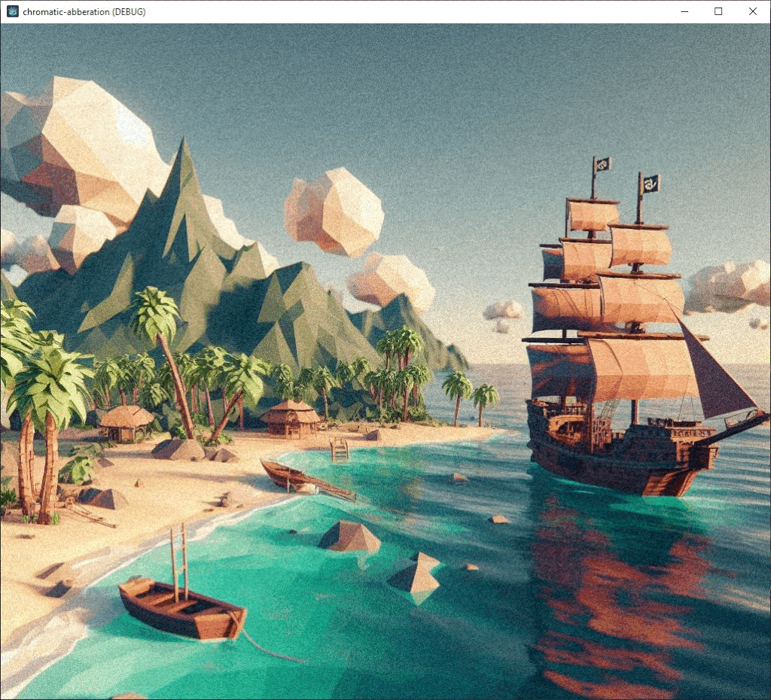Minimize the chromatic-abberation debug window
This screenshot has width=771, height=700.
[684, 11]
